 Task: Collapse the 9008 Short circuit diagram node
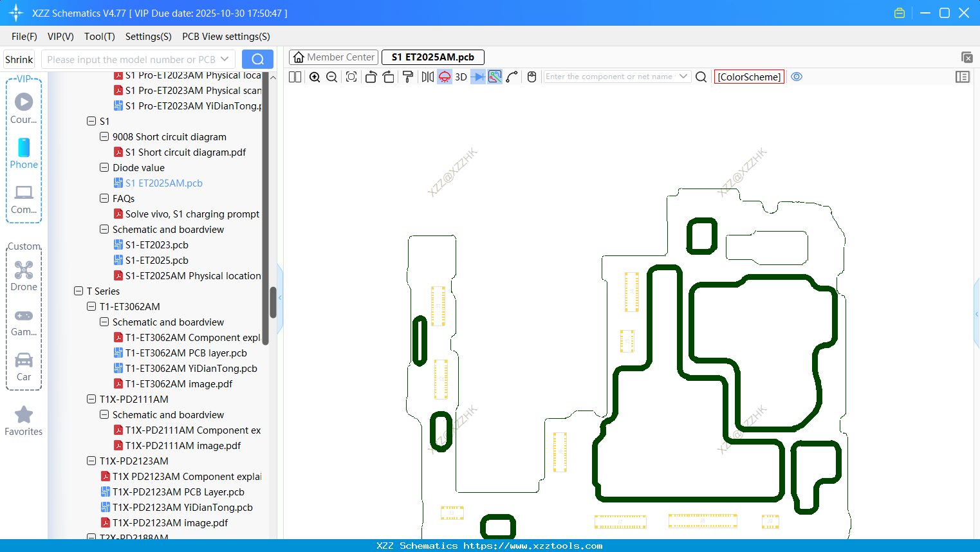(x=104, y=136)
